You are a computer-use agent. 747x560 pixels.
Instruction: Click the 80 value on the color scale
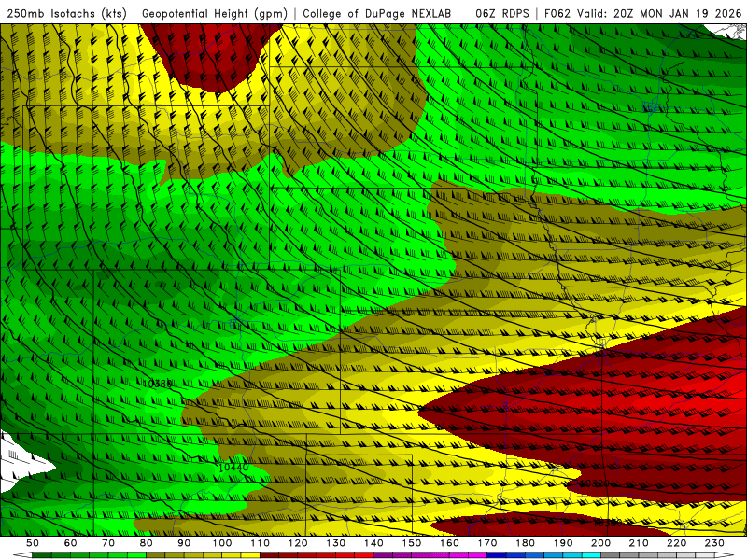pos(147,543)
